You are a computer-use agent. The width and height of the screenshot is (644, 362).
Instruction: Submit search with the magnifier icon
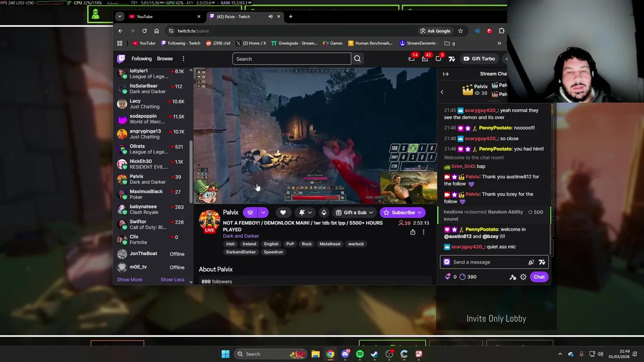(x=357, y=59)
